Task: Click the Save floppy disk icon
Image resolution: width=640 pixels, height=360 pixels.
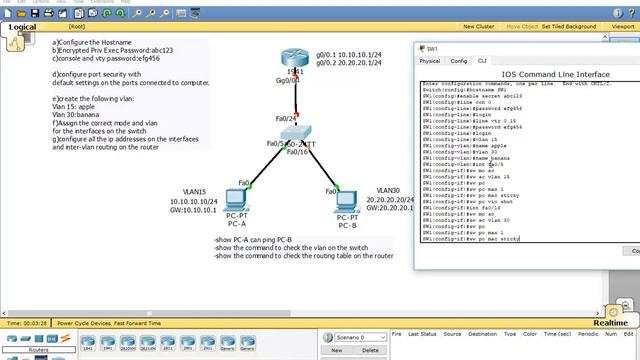Action: (35, 13)
